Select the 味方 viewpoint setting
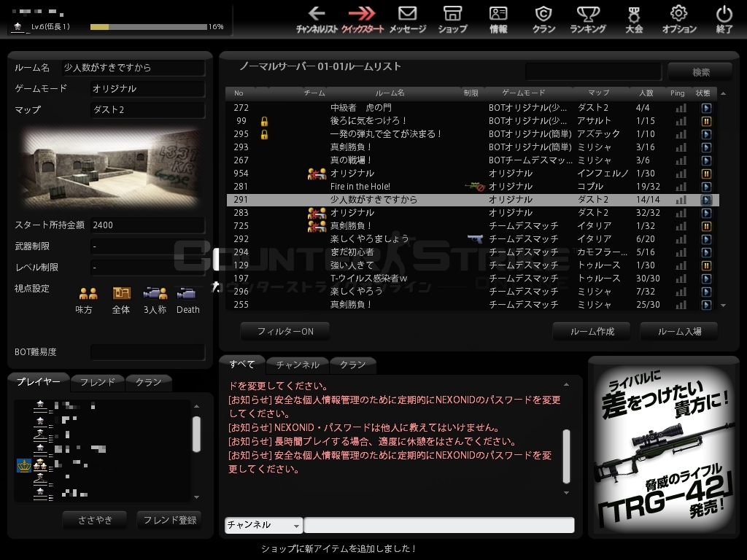Viewport: 747px width, 560px height. (88, 300)
